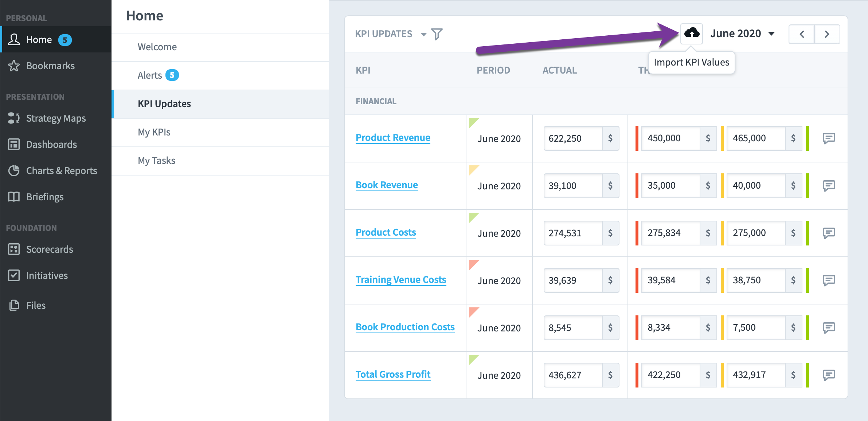Open the Scorecards section
The width and height of the screenshot is (868, 421).
click(x=50, y=249)
